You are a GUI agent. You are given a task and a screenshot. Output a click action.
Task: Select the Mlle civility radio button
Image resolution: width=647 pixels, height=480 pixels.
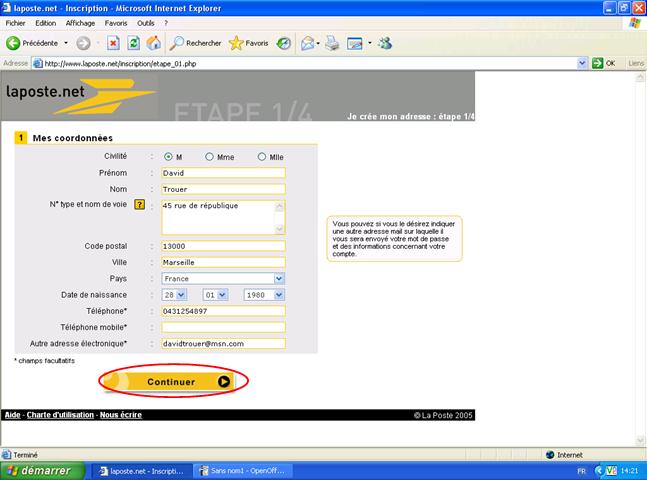(262, 157)
